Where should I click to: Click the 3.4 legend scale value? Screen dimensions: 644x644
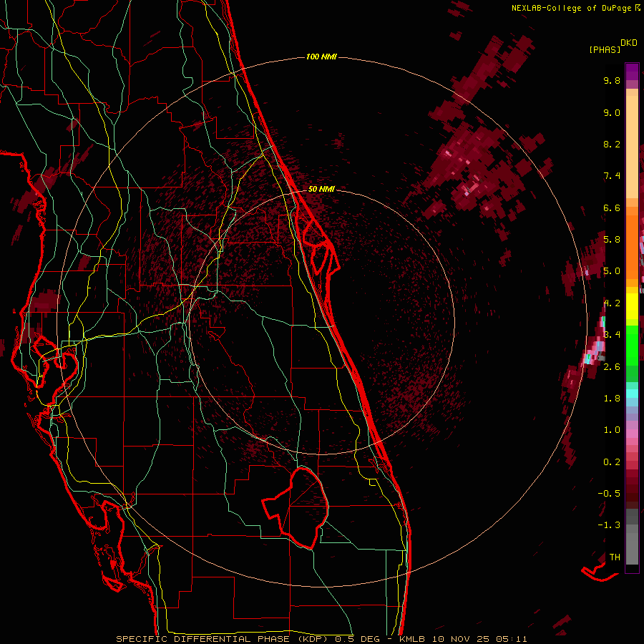coord(612,335)
